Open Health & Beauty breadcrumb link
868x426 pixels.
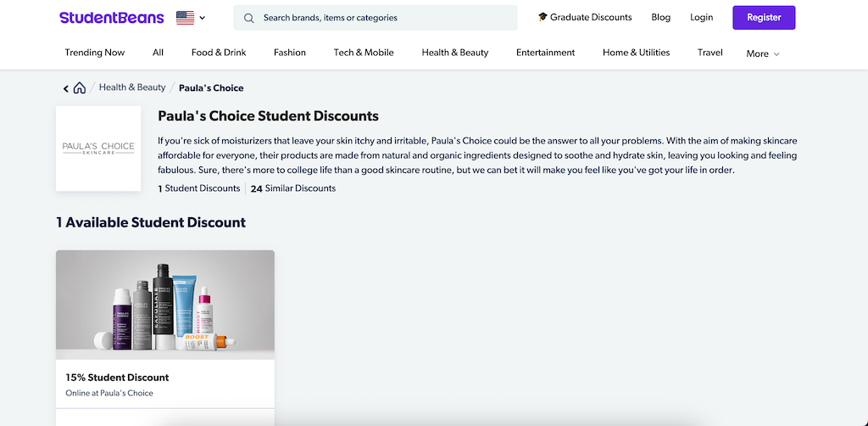[132, 87]
